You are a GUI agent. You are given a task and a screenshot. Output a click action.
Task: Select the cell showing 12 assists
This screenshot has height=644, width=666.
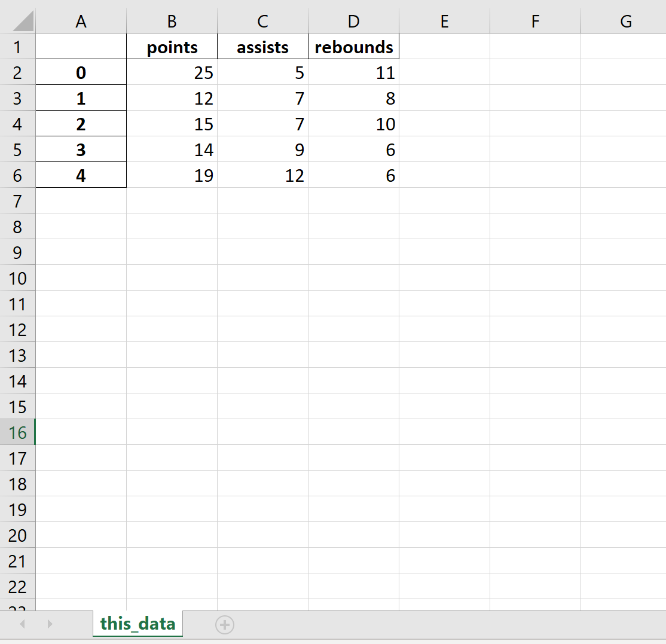(x=262, y=175)
